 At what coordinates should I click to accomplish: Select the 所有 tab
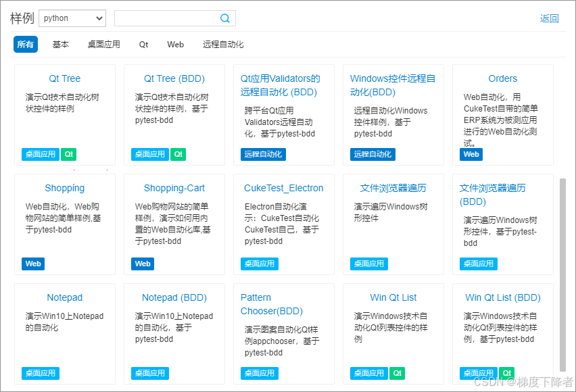(25, 45)
